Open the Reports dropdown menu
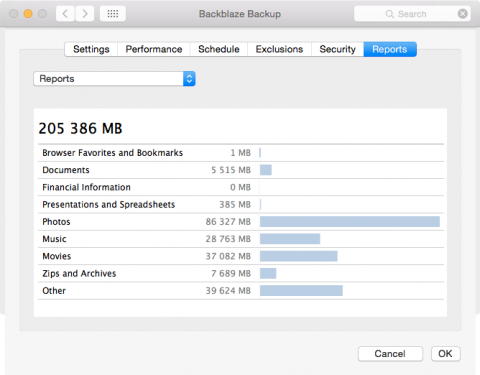 tap(114, 79)
